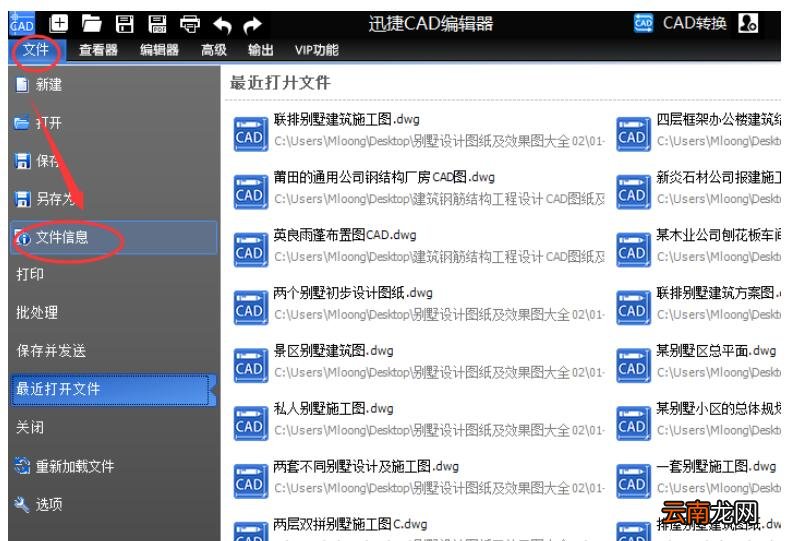Select 最近打开文件 in the file menu

(113, 389)
